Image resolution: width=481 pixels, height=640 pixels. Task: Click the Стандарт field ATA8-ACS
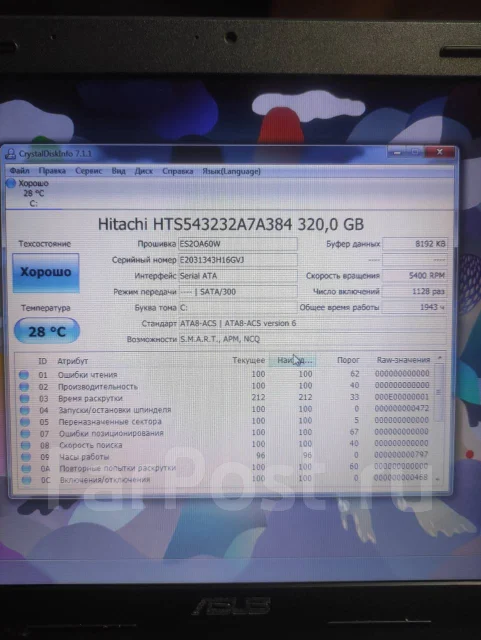(x=312, y=323)
